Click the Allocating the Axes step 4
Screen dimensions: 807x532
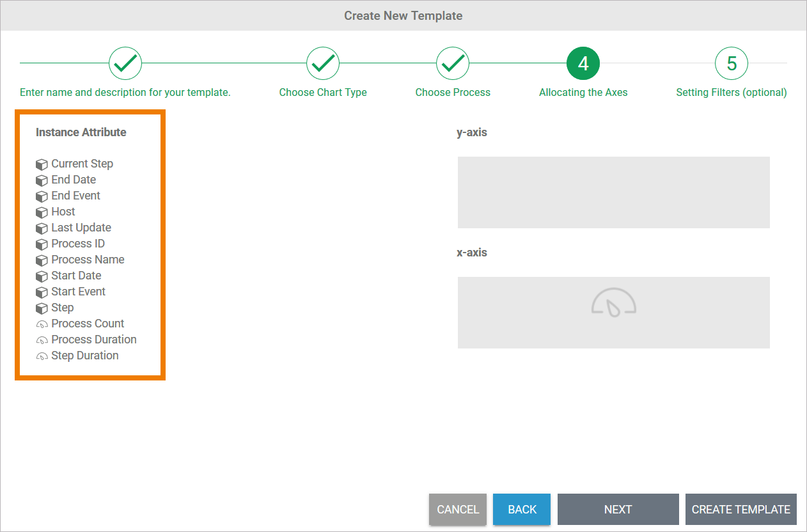tap(583, 63)
